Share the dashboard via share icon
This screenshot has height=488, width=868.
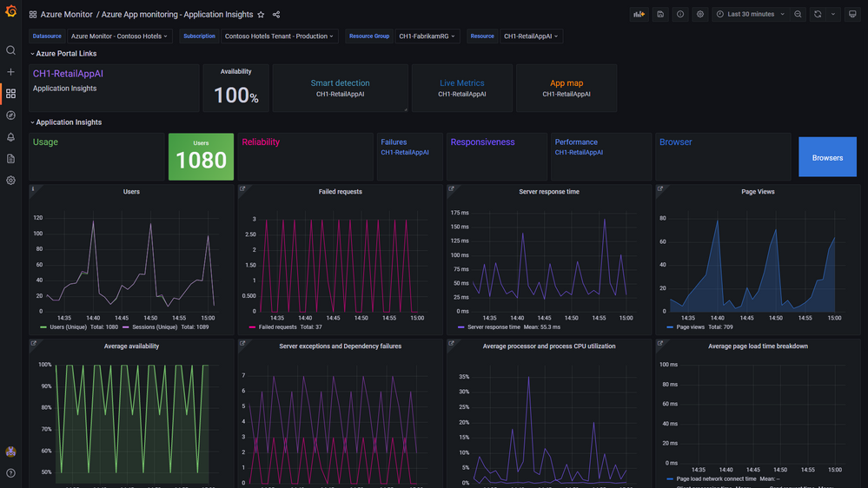point(276,15)
